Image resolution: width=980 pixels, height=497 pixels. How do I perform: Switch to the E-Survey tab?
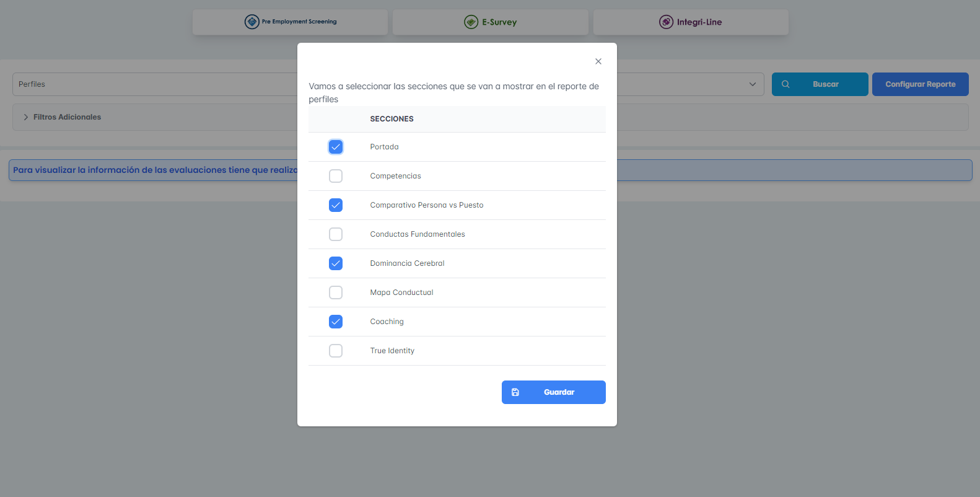tap(490, 22)
